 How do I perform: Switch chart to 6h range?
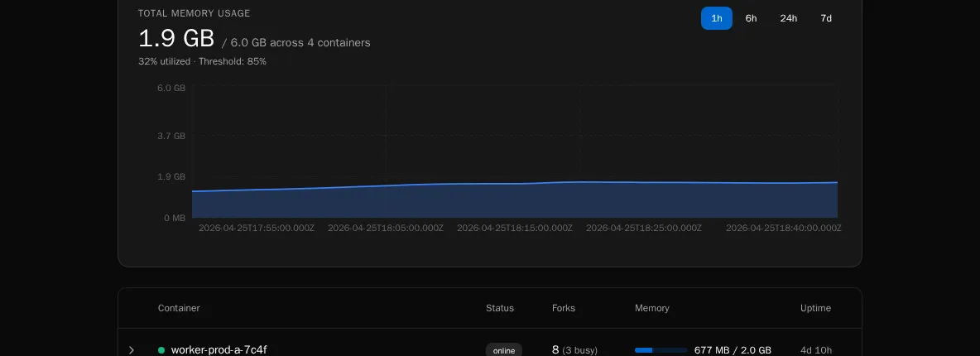751,18
